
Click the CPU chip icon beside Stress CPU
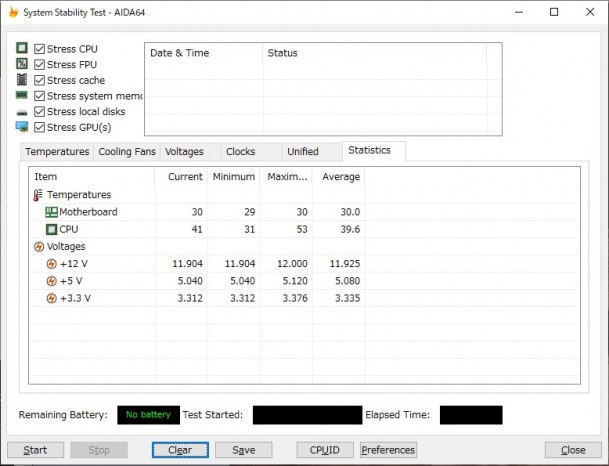pyautogui.click(x=21, y=48)
